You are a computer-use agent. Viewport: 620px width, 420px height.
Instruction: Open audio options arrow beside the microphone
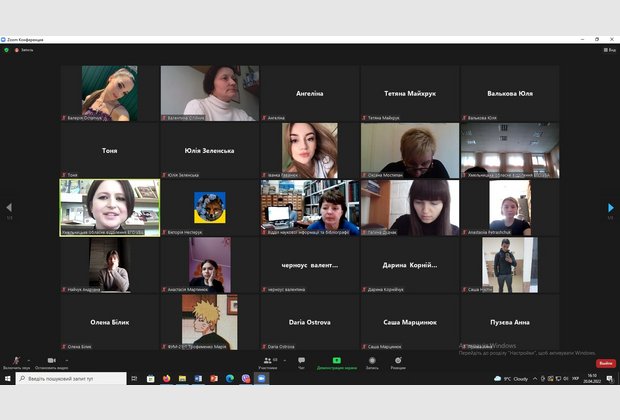[29, 360]
